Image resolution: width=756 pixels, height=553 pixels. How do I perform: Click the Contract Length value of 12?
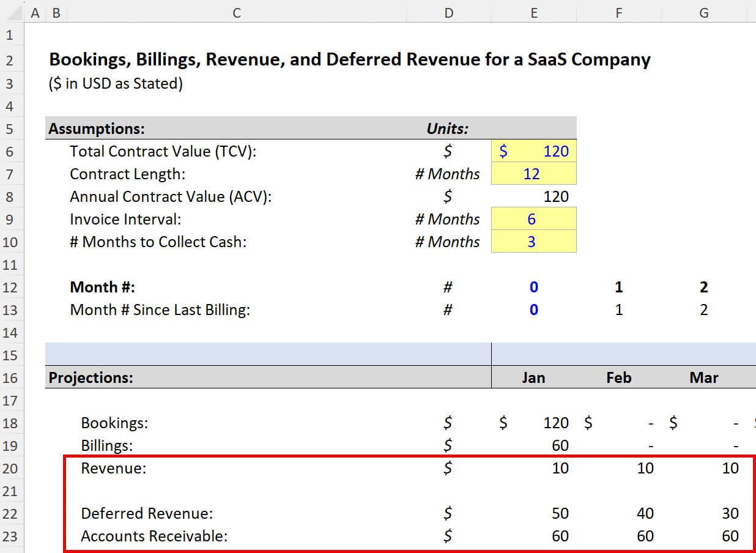point(533,174)
